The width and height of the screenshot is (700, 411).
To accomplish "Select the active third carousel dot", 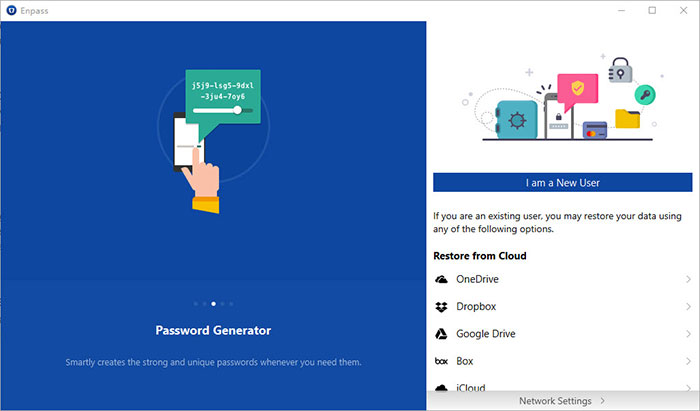I will coord(213,304).
